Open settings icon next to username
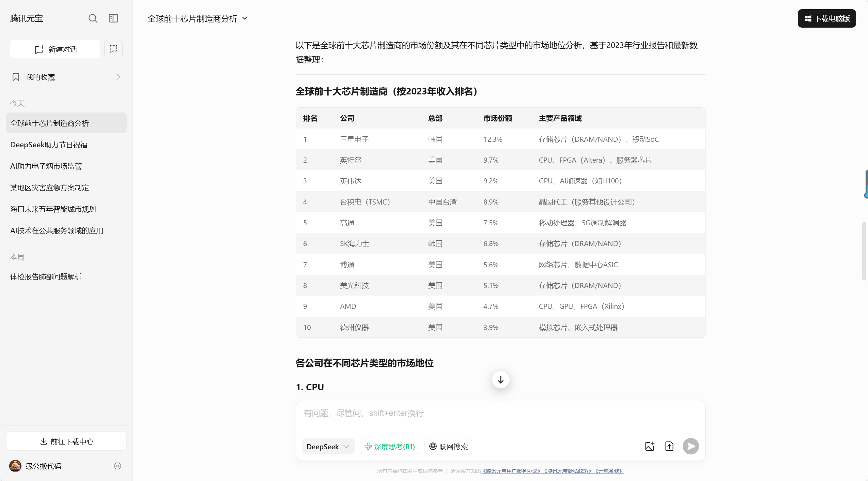This screenshot has height=481, width=868. click(x=118, y=466)
